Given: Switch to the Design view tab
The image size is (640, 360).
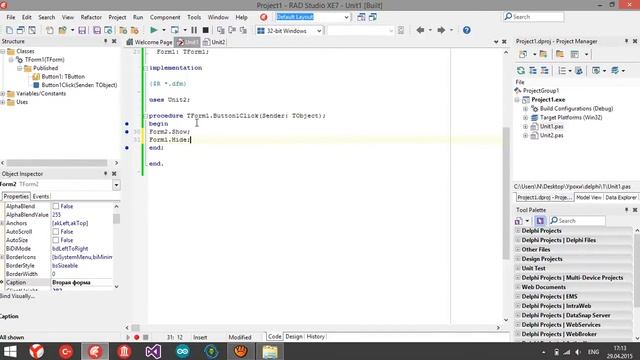Looking at the screenshot, I should click(293, 337).
